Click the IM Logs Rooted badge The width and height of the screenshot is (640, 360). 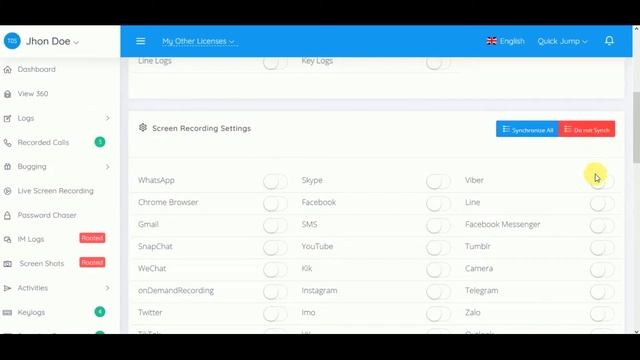[x=92, y=238]
